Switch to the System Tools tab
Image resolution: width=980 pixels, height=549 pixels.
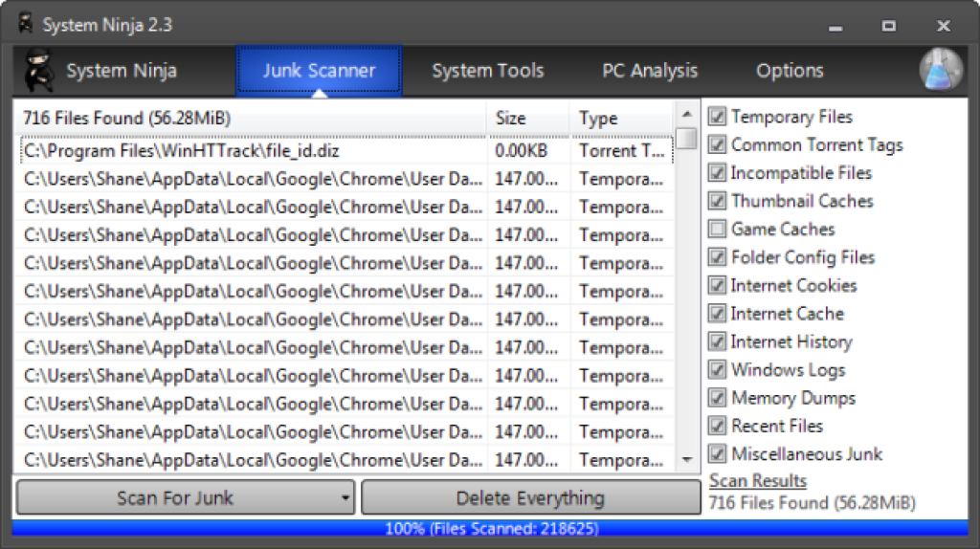pos(487,71)
